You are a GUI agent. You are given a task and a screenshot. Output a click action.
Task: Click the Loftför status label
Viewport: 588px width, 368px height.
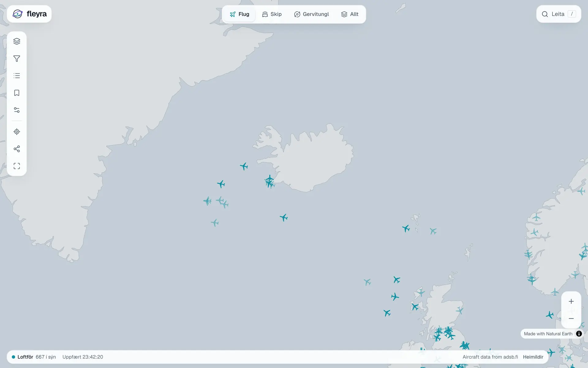coord(25,357)
